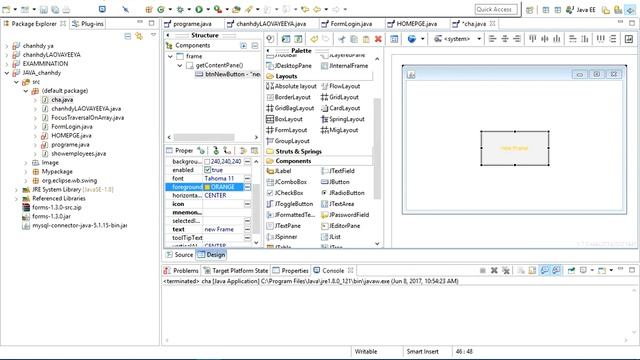Click the Debug bug icon in main toolbar
The width and height of the screenshot is (640, 360).
point(180,9)
